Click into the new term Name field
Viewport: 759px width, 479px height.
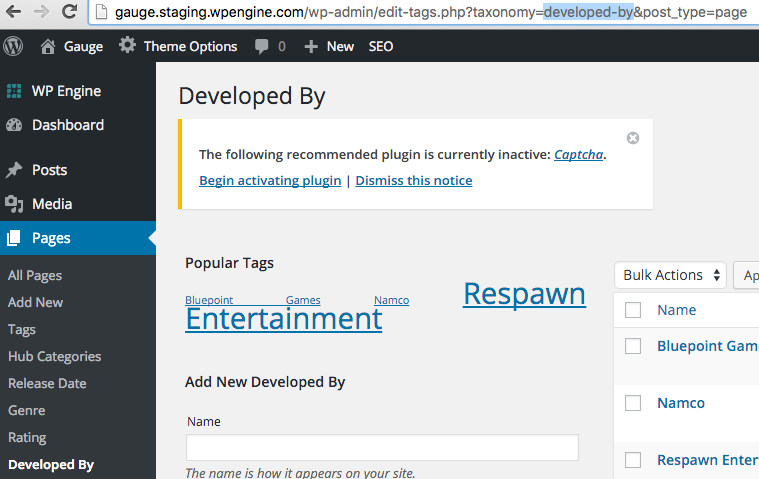coord(382,447)
